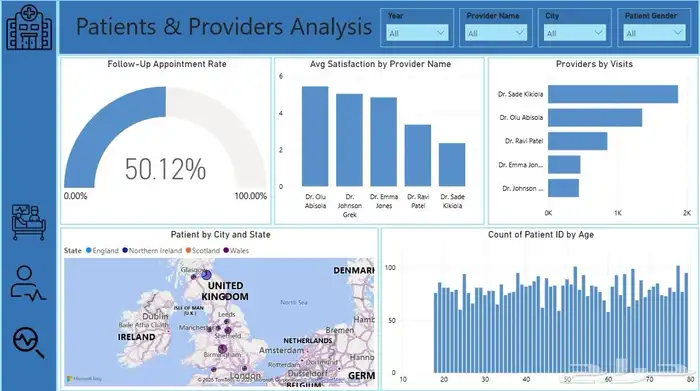Click the Dr. Olu Abisola satisfaction bar
This screenshot has width=700, height=391.
tap(315, 136)
